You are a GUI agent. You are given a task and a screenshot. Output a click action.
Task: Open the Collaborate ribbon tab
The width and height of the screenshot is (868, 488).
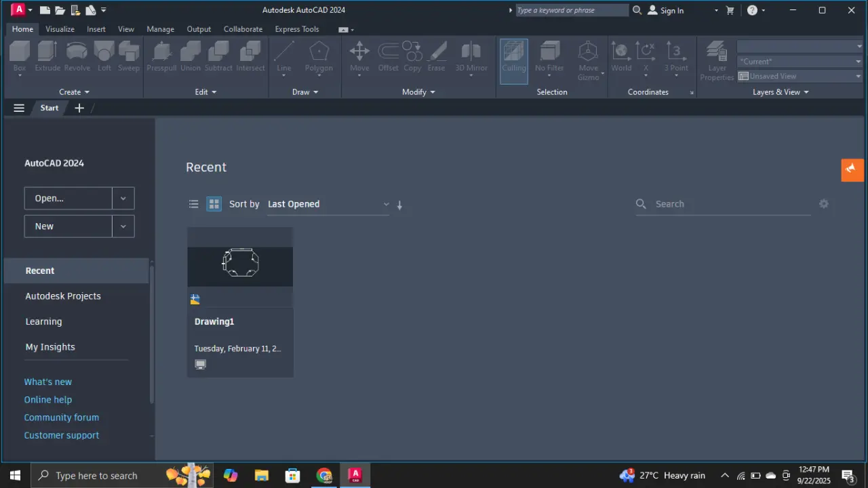243,29
